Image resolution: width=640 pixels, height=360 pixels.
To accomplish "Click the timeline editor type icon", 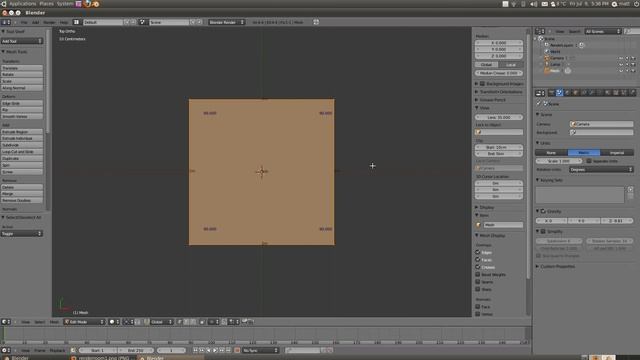I will coord(6,350).
